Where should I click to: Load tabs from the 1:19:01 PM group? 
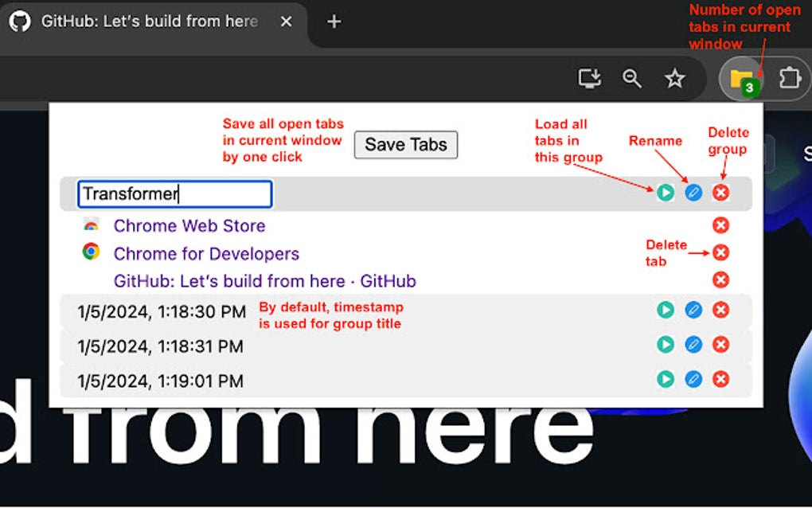tap(665, 381)
